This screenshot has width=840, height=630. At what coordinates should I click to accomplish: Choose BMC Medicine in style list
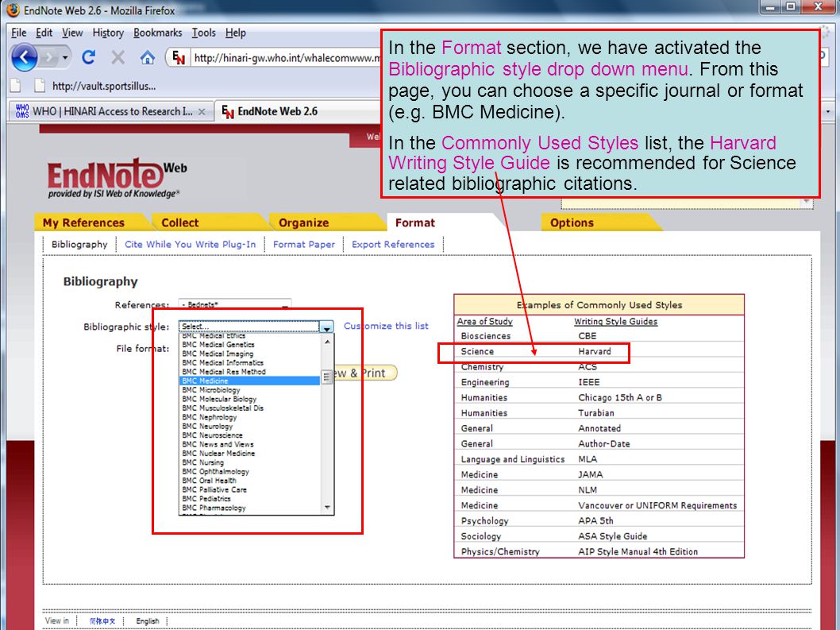249,381
